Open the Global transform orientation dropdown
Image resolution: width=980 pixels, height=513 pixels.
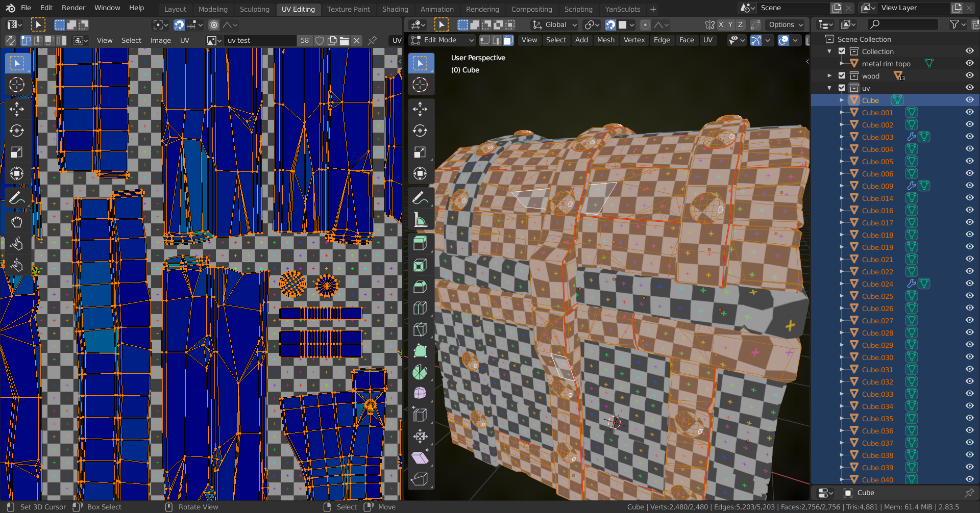(555, 24)
